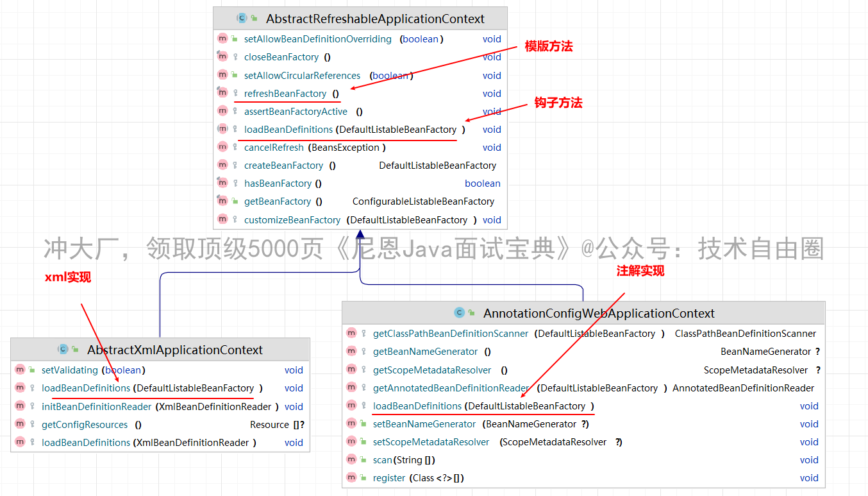Click the class icon beside AnnotationConfigWebApplicationContext title

coord(459,313)
